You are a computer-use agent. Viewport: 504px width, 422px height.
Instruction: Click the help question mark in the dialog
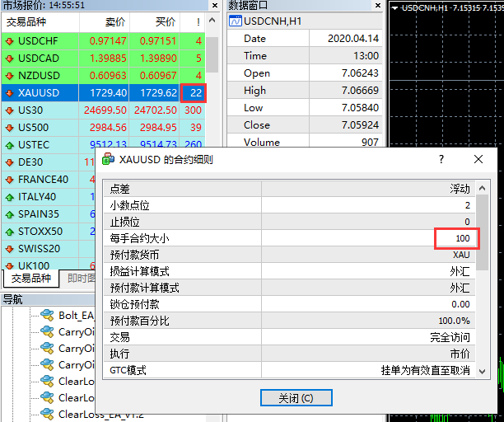tap(441, 159)
